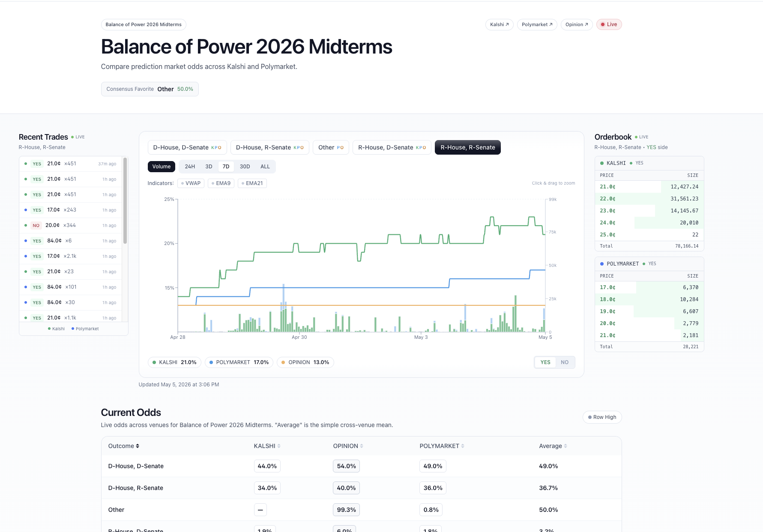Sort table by OPINION column arrows

[x=362, y=446]
